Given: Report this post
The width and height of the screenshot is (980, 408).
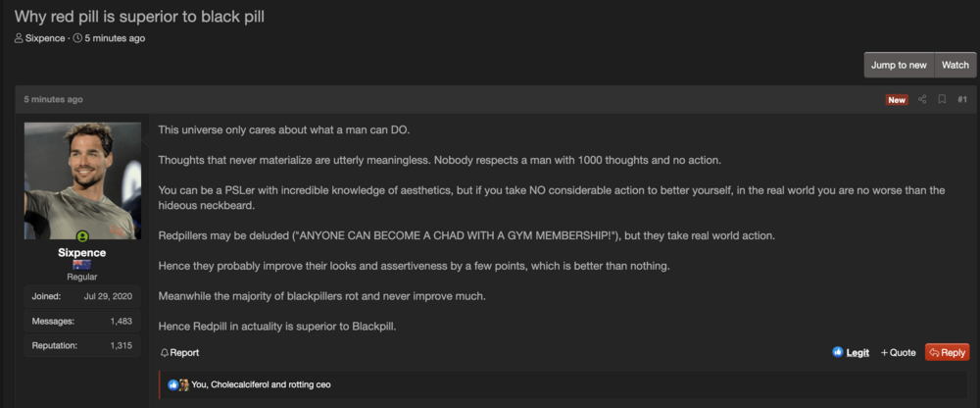Looking at the screenshot, I should click(179, 352).
